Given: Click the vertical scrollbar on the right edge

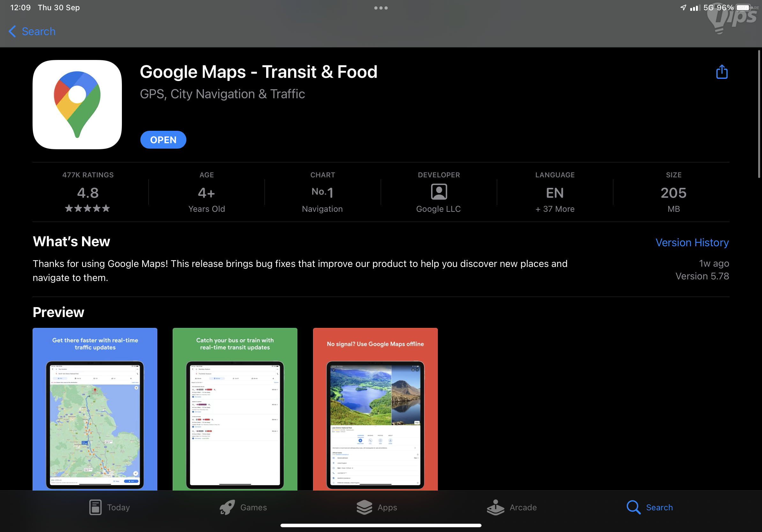Looking at the screenshot, I should click(759, 115).
